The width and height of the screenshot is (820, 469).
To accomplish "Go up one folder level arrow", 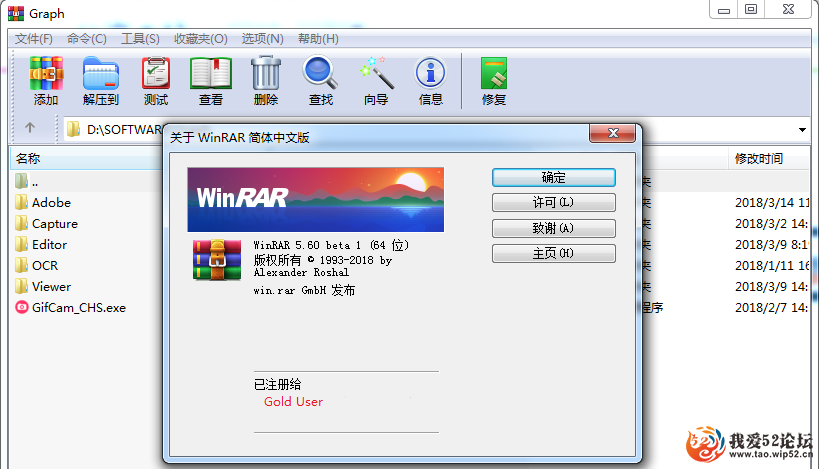I will (30, 128).
